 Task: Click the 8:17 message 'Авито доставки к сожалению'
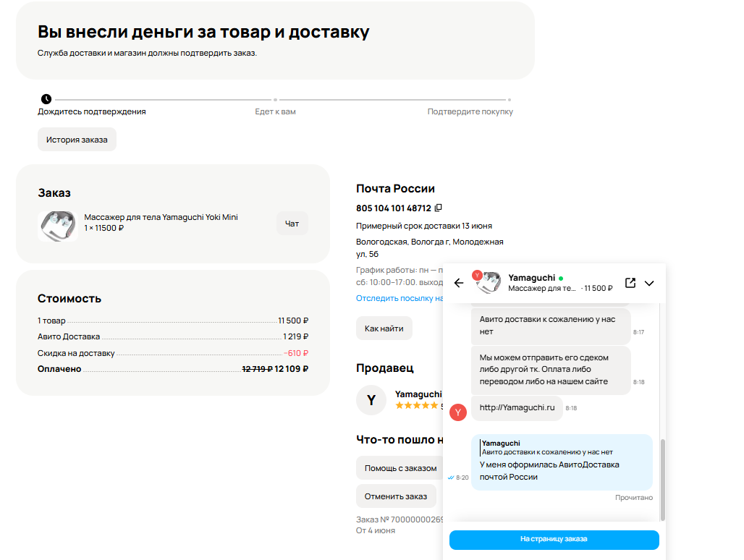[x=551, y=326]
